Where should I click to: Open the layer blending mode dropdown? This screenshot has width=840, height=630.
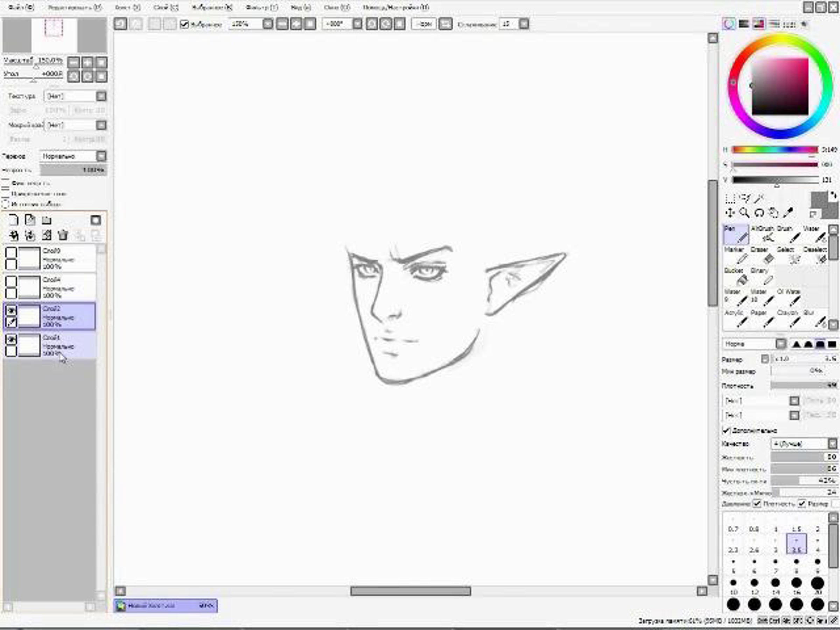[101, 156]
